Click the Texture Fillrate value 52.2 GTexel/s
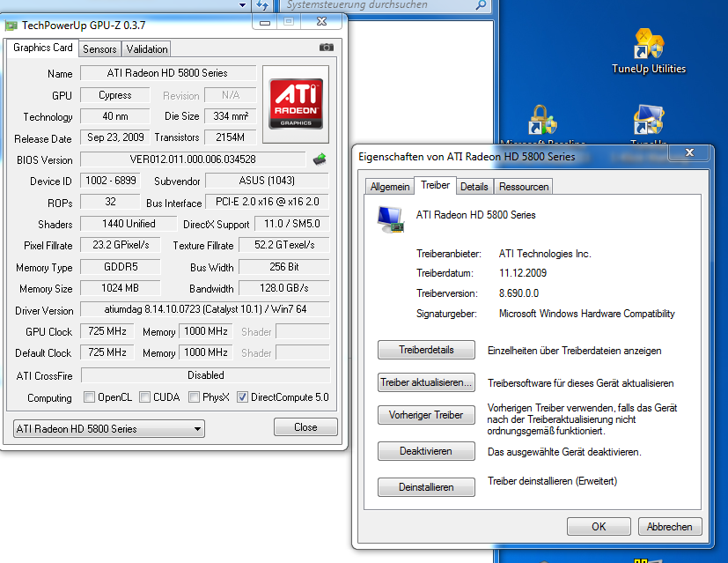728x563 pixels. pos(284,245)
